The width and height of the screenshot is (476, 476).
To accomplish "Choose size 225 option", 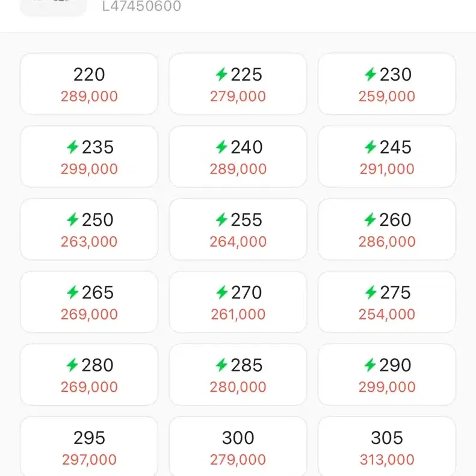I will [238, 84].
